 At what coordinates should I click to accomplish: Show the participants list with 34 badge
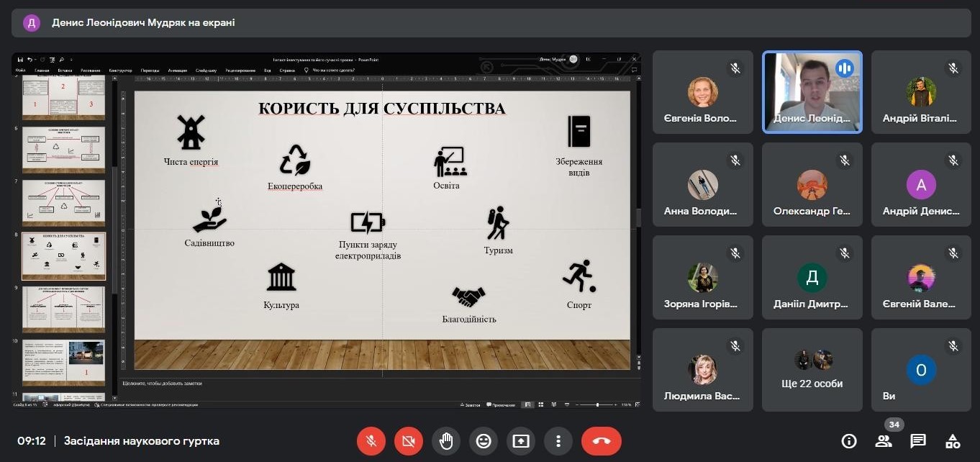884,441
